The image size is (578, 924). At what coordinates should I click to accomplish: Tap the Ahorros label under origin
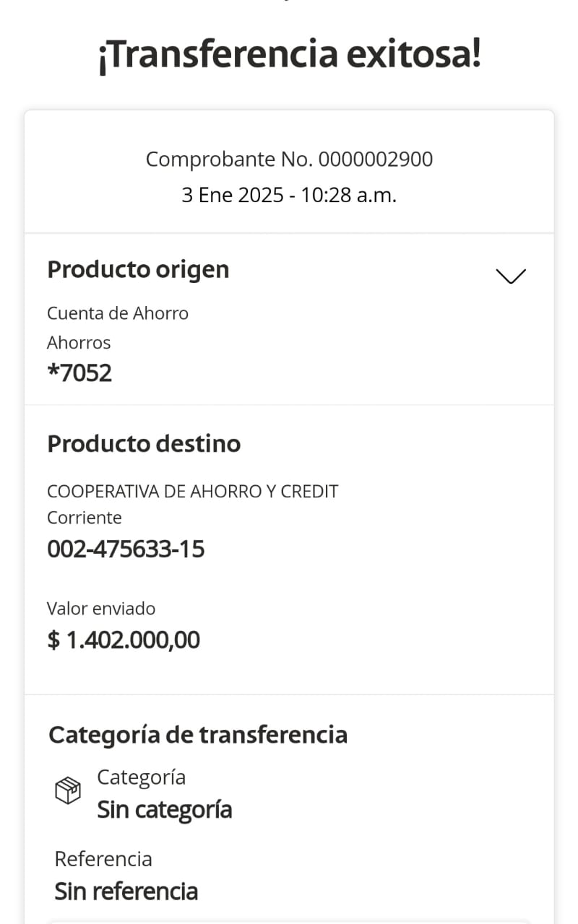(79, 342)
